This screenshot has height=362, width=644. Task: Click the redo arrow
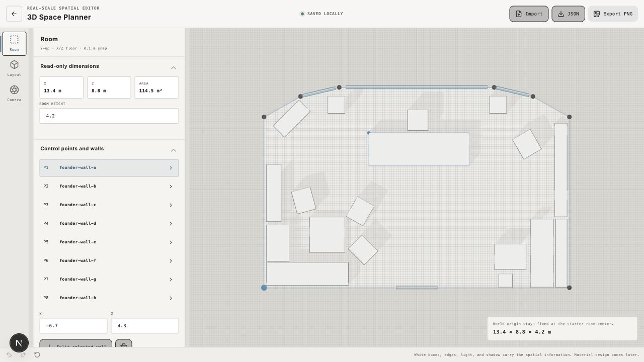(23, 355)
